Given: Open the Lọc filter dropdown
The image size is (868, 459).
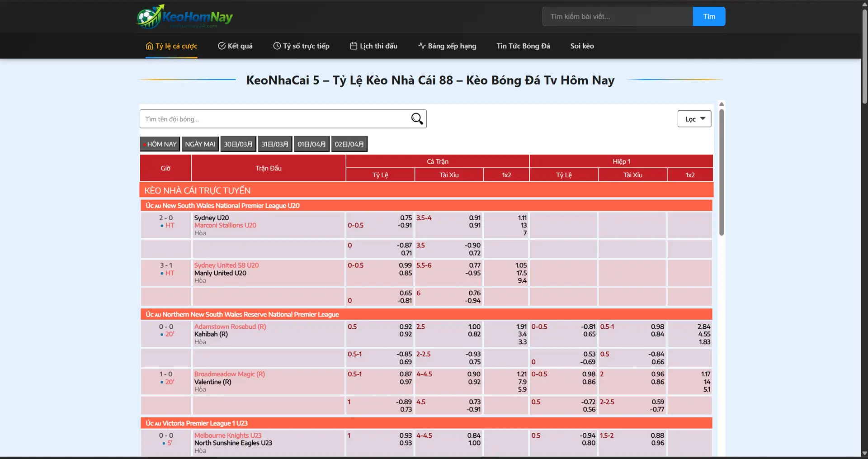Looking at the screenshot, I should [694, 119].
